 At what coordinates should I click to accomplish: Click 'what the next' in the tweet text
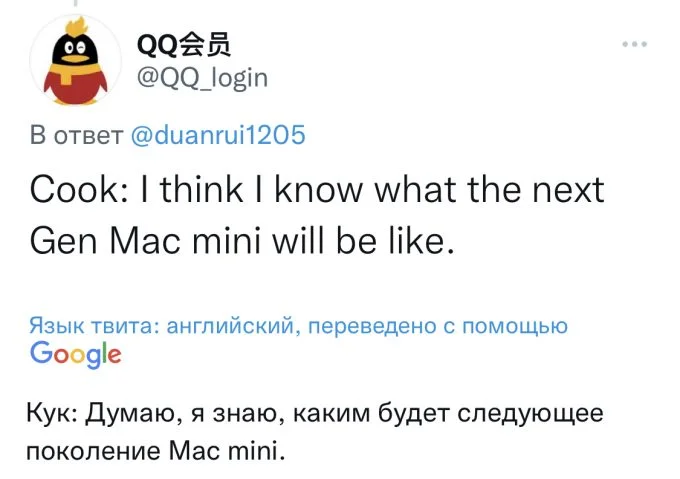pyautogui.click(x=489, y=190)
